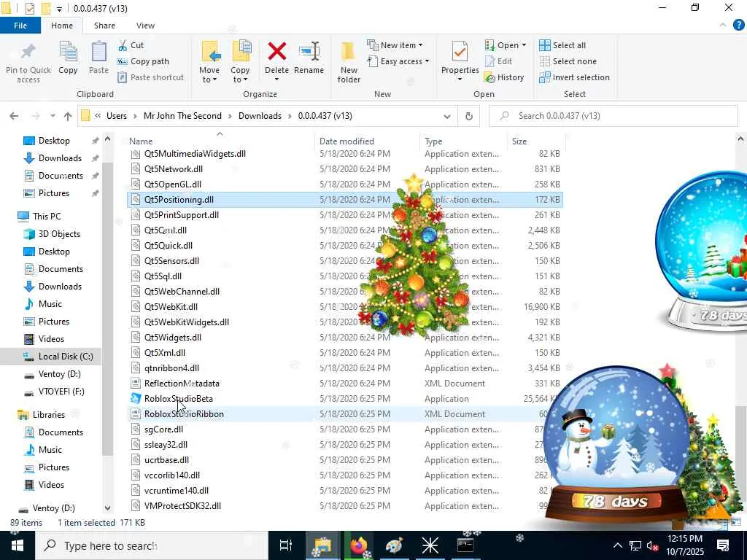This screenshot has width=747, height=560.
Task: Open Task View on the taskbar
Action: point(286,545)
